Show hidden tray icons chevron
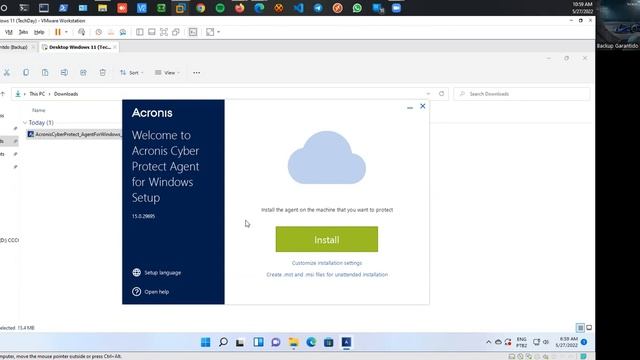 (488, 342)
